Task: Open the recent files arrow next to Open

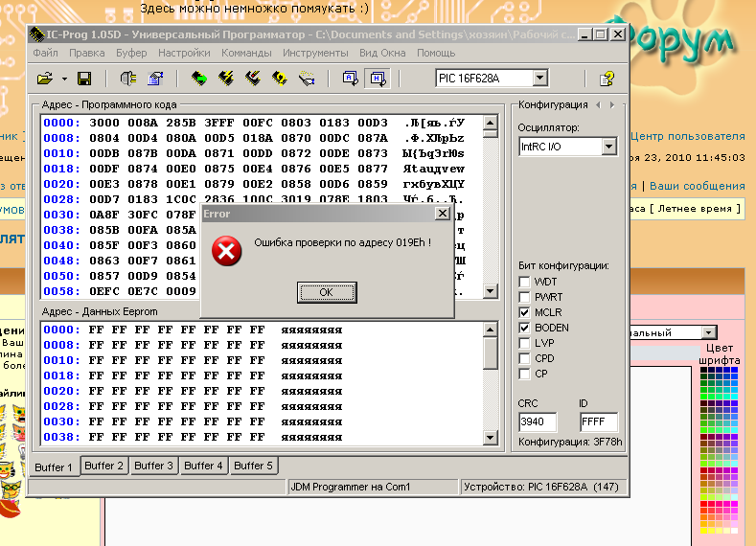Action: click(64, 79)
